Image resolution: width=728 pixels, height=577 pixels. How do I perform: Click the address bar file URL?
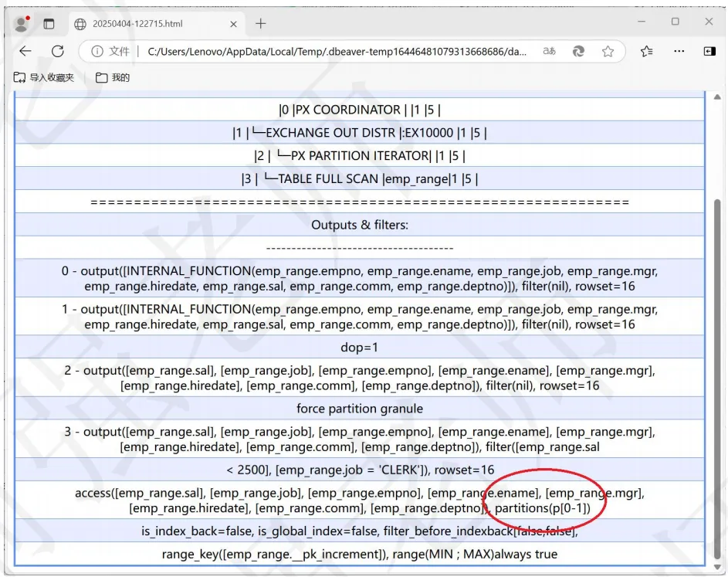coord(337,51)
